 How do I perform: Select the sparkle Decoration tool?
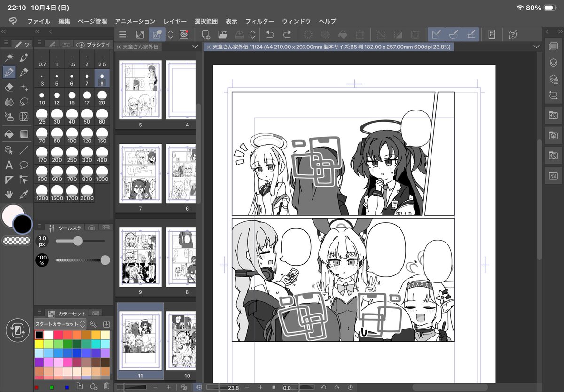(x=24, y=87)
